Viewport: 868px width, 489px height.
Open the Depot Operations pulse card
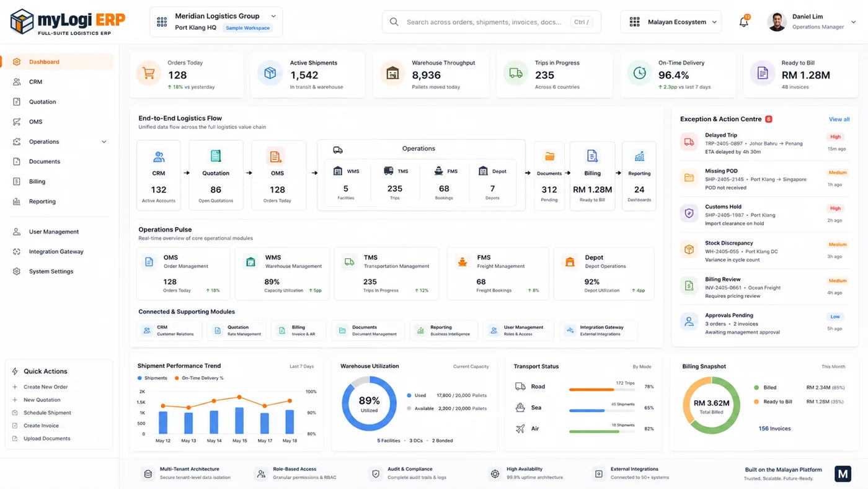(604, 274)
